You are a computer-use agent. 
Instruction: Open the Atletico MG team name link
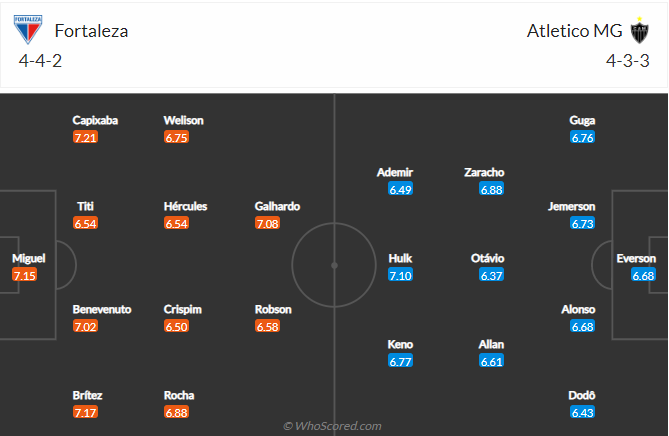574,31
